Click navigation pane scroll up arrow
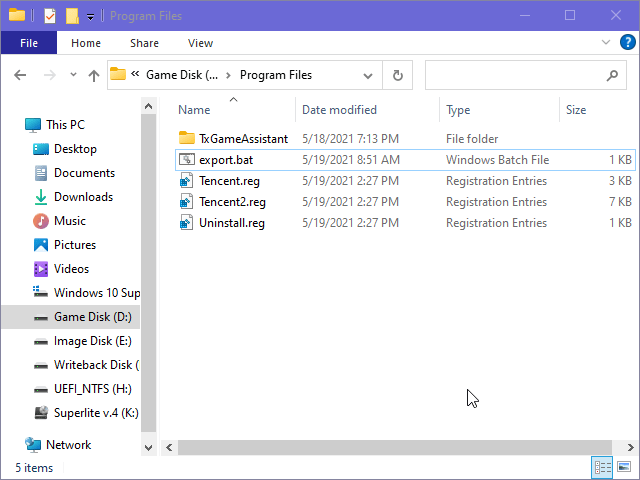640x480 pixels. pyautogui.click(x=148, y=106)
